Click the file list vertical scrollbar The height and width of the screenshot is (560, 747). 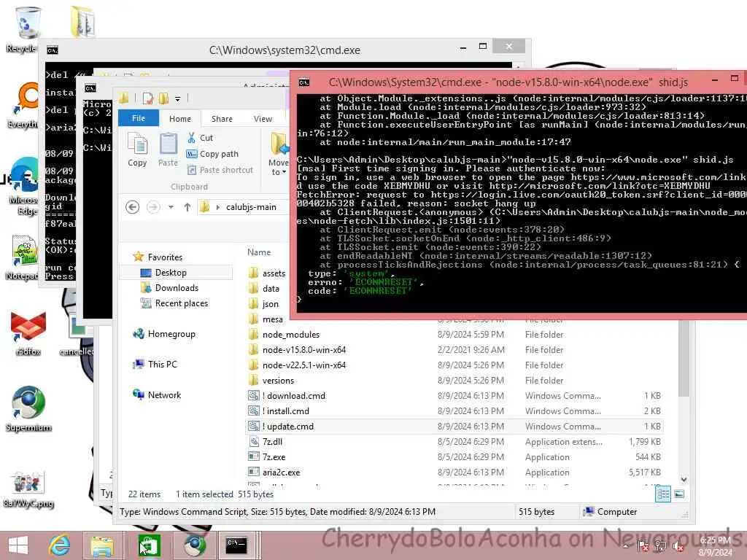click(684, 359)
